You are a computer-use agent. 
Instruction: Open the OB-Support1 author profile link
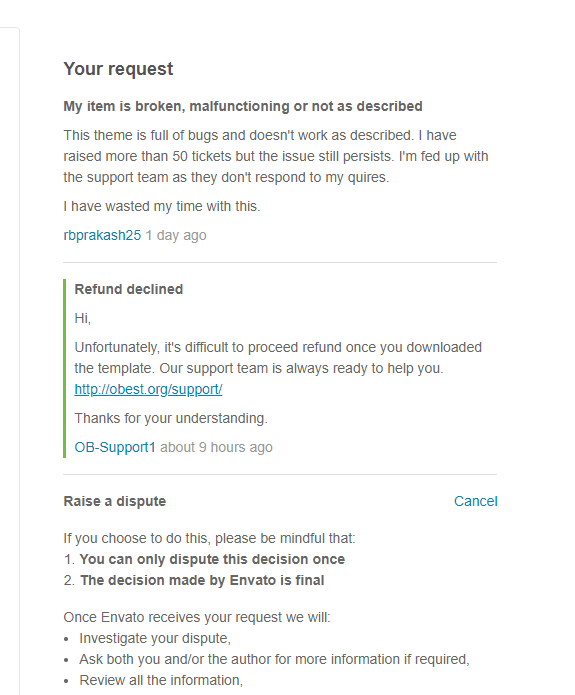coord(115,447)
